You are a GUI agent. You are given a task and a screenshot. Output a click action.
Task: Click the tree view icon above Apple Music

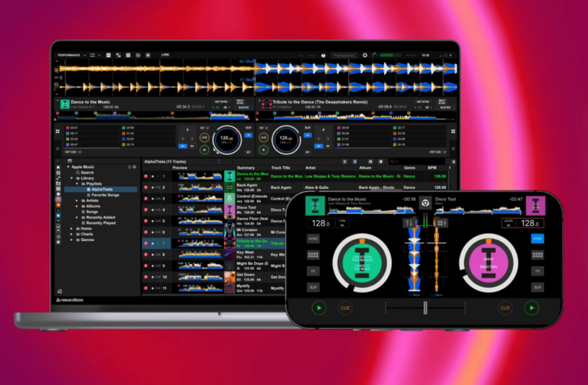click(x=70, y=161)
